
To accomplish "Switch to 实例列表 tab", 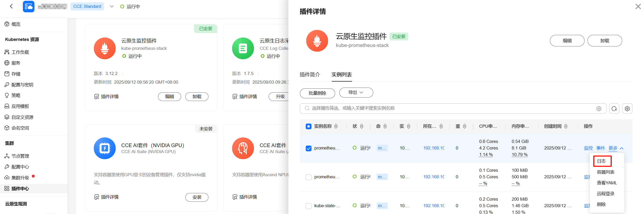I will click(x=342, y=74).
